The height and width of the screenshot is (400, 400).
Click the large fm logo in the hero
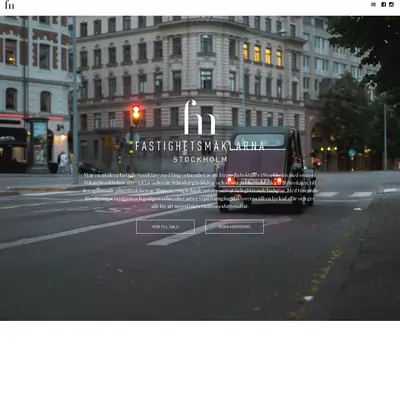pos(200,117)
